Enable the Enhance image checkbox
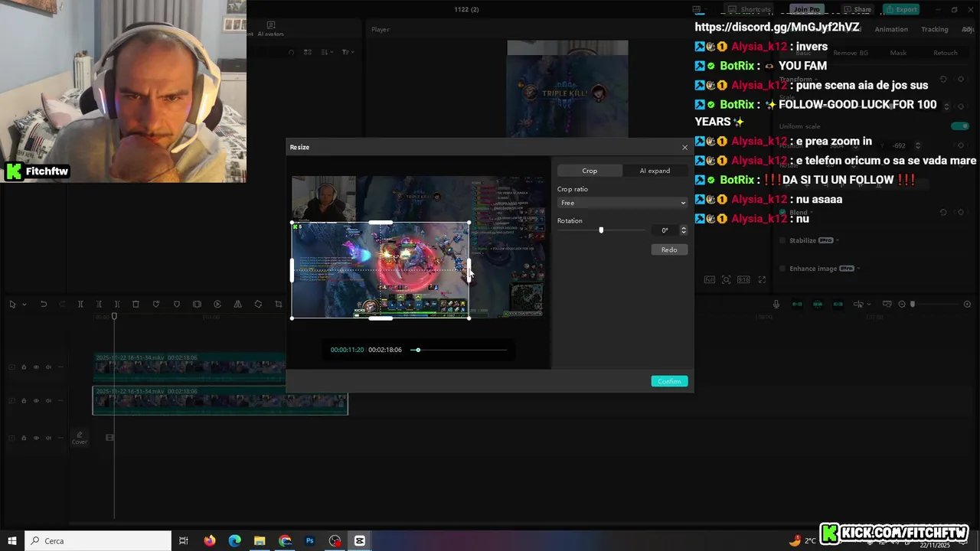The height and width of the screenshot is (551, 980). coord(782,269)
